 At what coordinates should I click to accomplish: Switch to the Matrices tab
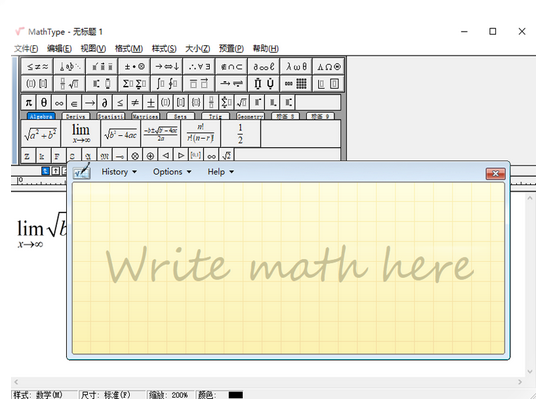(x=145, y=116)
